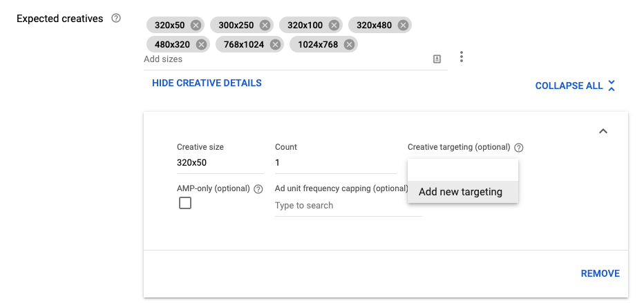Remove the 320x480 size chip
Viewport: 644px width, 303px height.
pyautogui.click(x=403, y=26)
